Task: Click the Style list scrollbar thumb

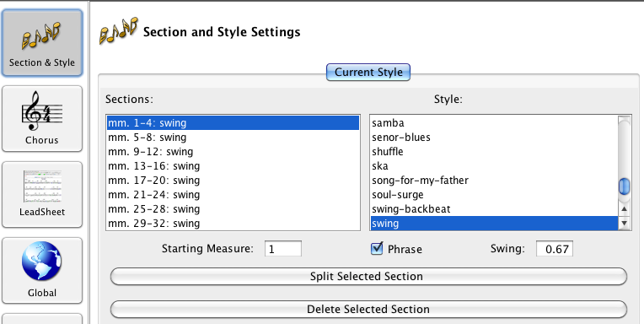Action: (624, 186)
